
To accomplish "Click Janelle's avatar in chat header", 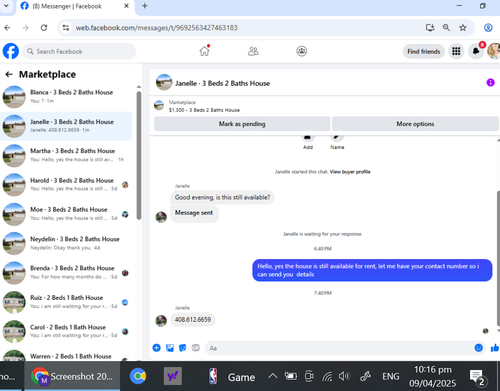I will pos(164,82).
